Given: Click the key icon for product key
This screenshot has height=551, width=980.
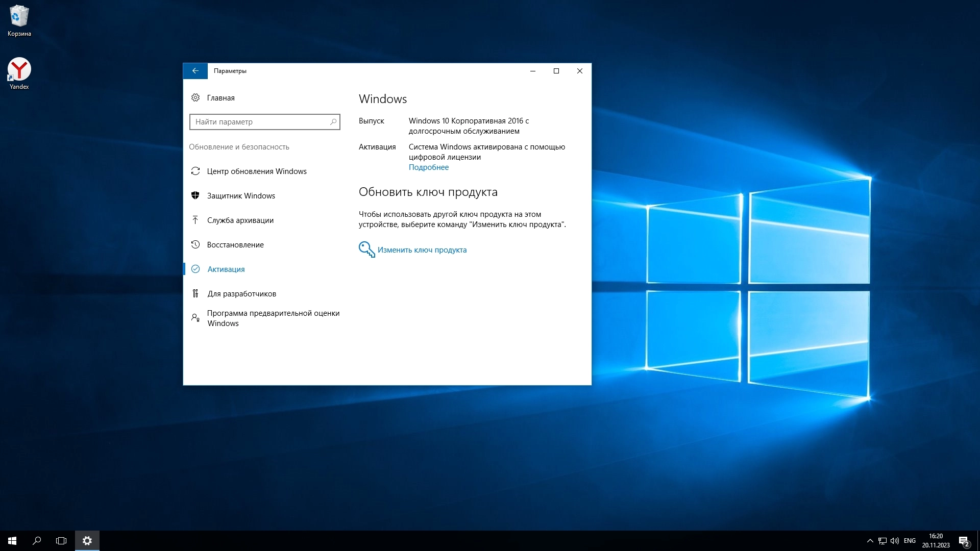Looking at the screenshot, I should [366, 249].
